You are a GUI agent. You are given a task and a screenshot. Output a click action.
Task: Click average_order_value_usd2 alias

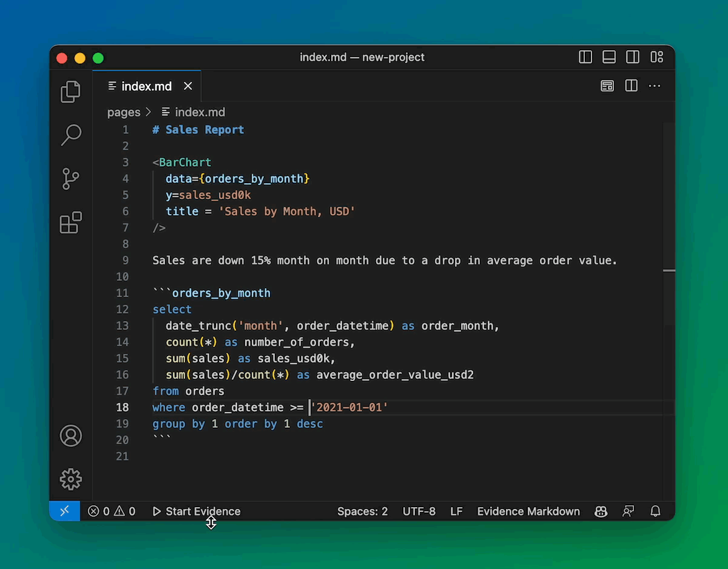395,375
